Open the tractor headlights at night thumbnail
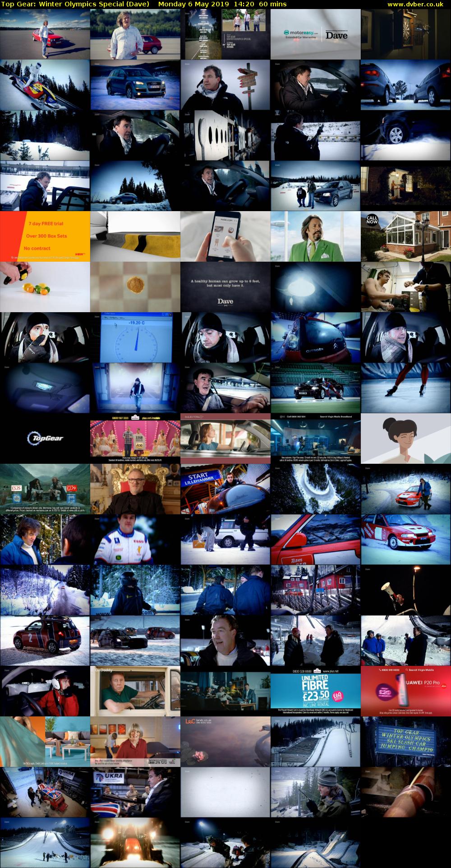Screen dimensions: 451x868 coord(135,843)
